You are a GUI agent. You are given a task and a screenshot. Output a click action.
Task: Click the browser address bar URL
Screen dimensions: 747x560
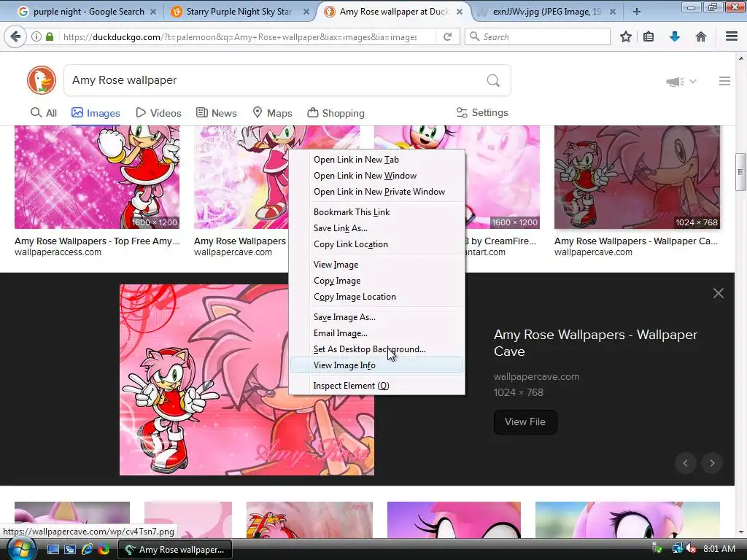240,36
